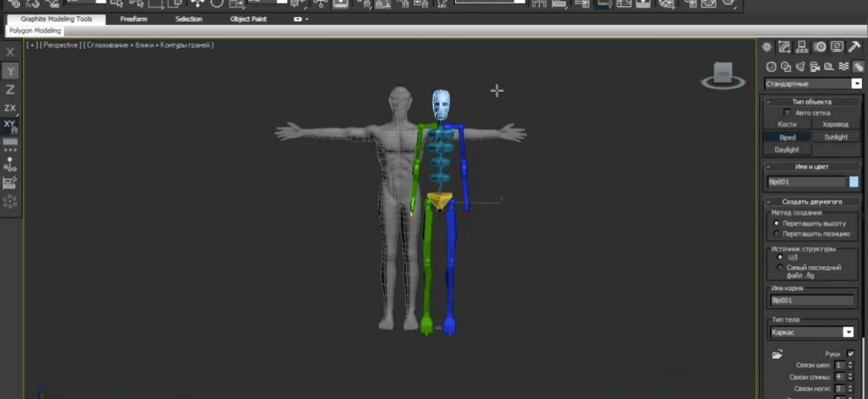Screen dimensions: 868x399
Task: Enable the Авто сетка checkbox
Action: [x=787, y=113]
